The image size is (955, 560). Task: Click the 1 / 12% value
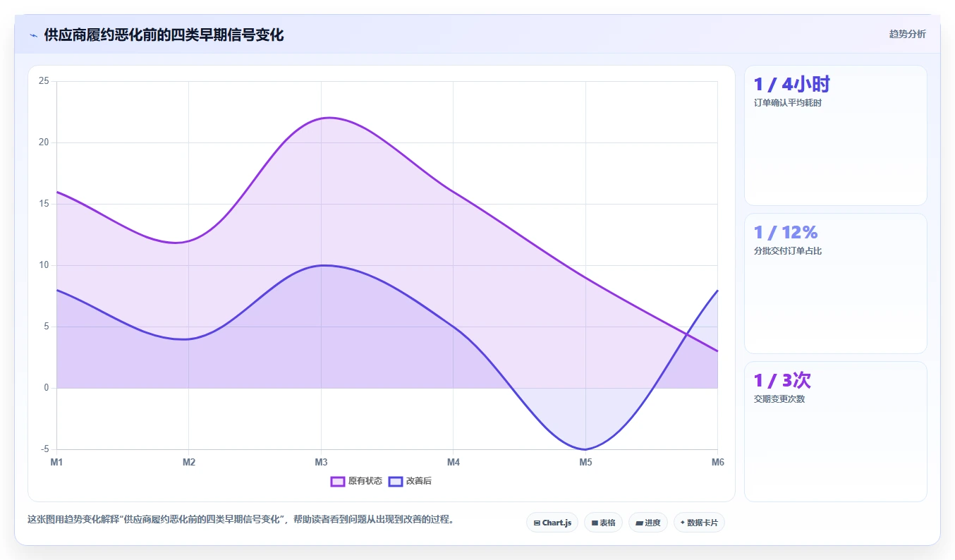click(x=785, y=233)
